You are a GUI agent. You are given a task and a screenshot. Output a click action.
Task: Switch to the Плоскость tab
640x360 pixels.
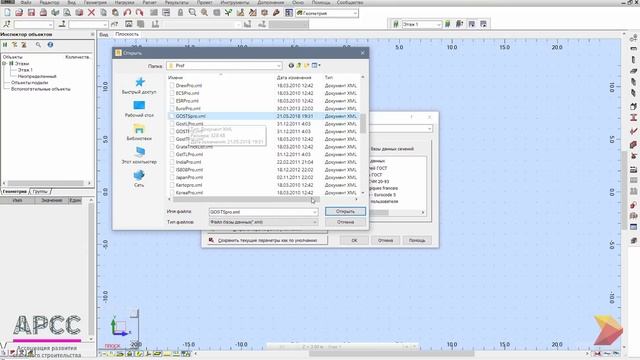click(127, 34)
